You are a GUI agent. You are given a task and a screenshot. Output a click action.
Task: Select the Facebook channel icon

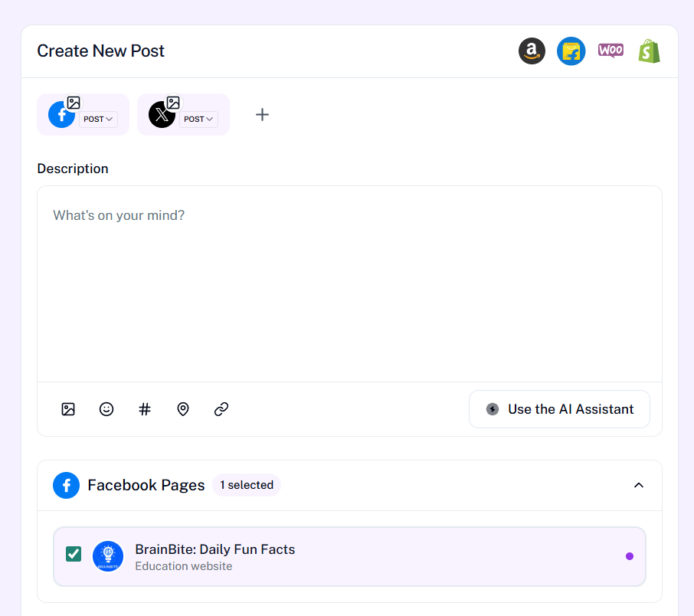click(61, 115)
